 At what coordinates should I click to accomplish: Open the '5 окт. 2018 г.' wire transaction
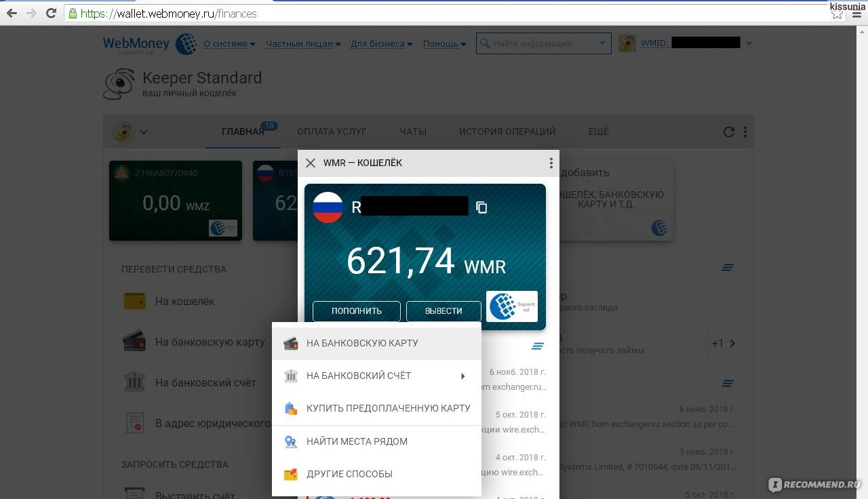(517, 422)
